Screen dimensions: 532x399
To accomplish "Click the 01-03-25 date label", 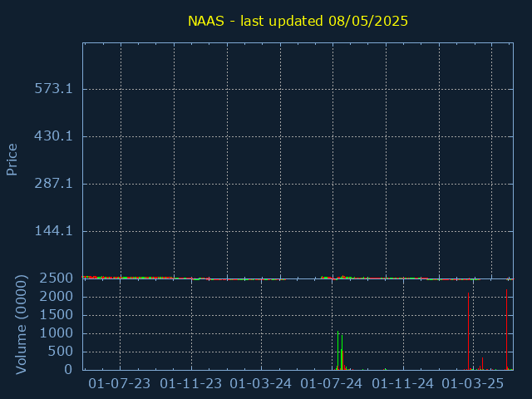I will click(473, 384).
